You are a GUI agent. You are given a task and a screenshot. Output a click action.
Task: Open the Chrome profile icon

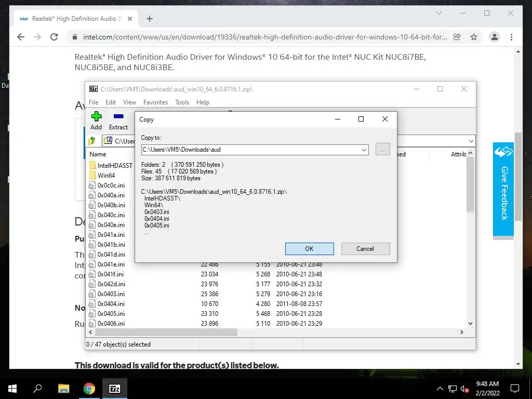(x=495, y=37)
